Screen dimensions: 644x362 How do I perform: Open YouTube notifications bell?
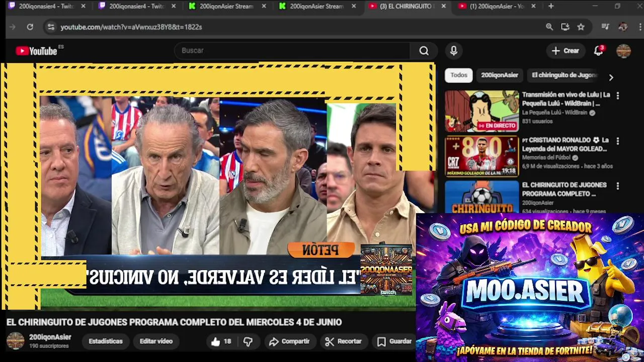click(598, 50)
